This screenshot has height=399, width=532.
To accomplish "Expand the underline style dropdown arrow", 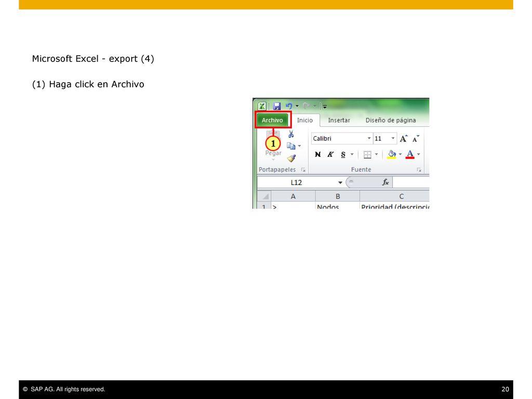I will click(x=352, y=155).
